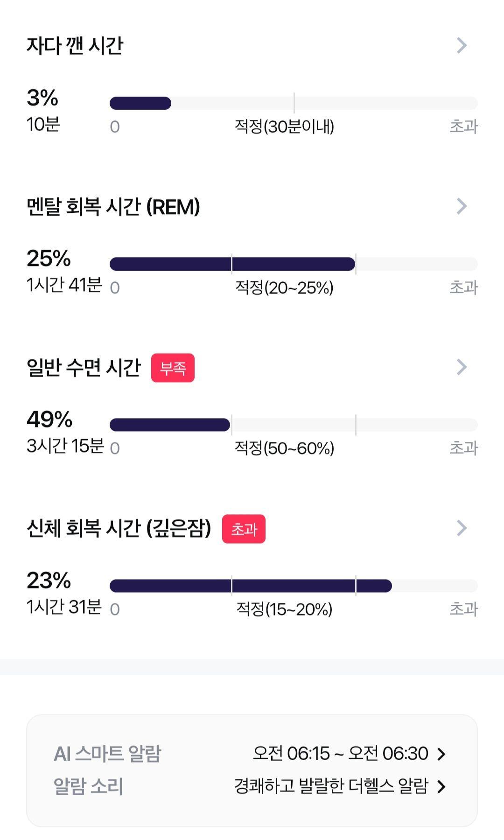The width and height of the screenshot is (504, 840).
Task: Tap 경쾌하고 발랄한 더헬스 알람 sound setting
Action: [331, 786]
